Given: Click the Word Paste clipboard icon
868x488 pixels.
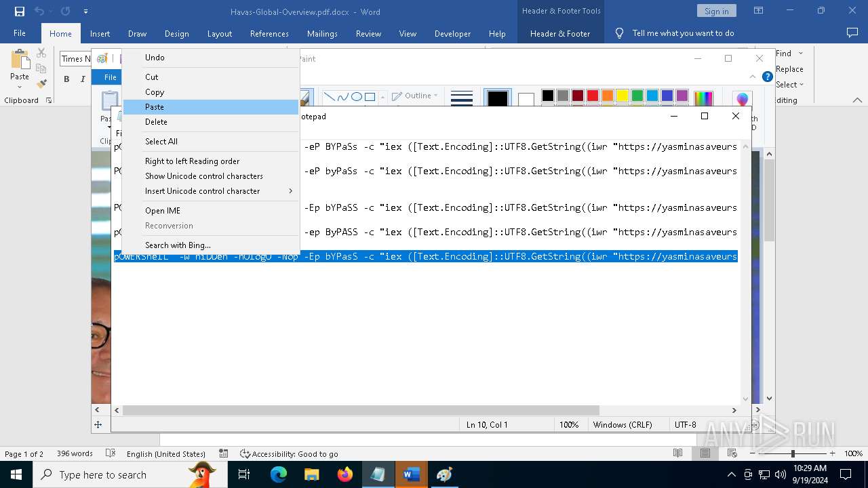Looking at the screenshot, I should pyautogui.click(x=20, y=60).
